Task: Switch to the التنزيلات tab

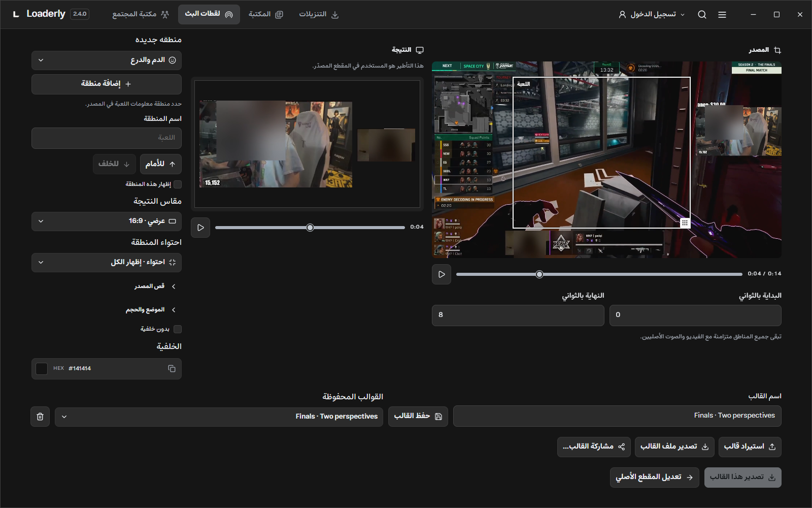Action: (x=319, y=15)
